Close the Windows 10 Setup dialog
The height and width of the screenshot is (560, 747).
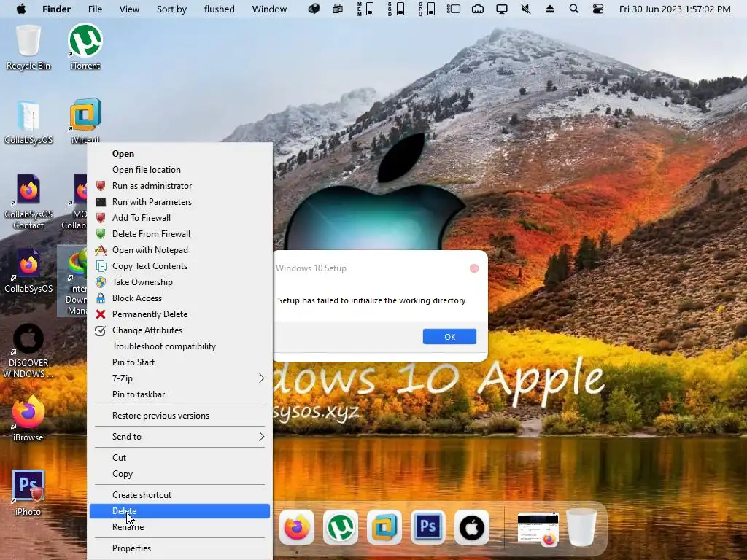[x=474, y=268]
